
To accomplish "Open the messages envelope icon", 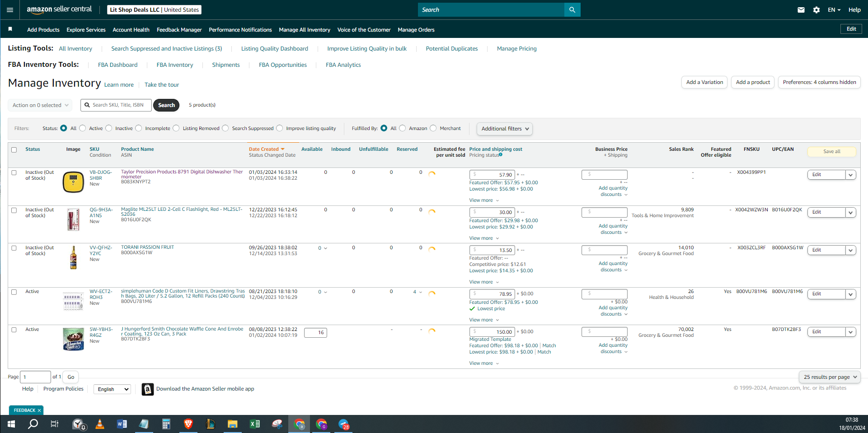I will click(x=801, y=9).
